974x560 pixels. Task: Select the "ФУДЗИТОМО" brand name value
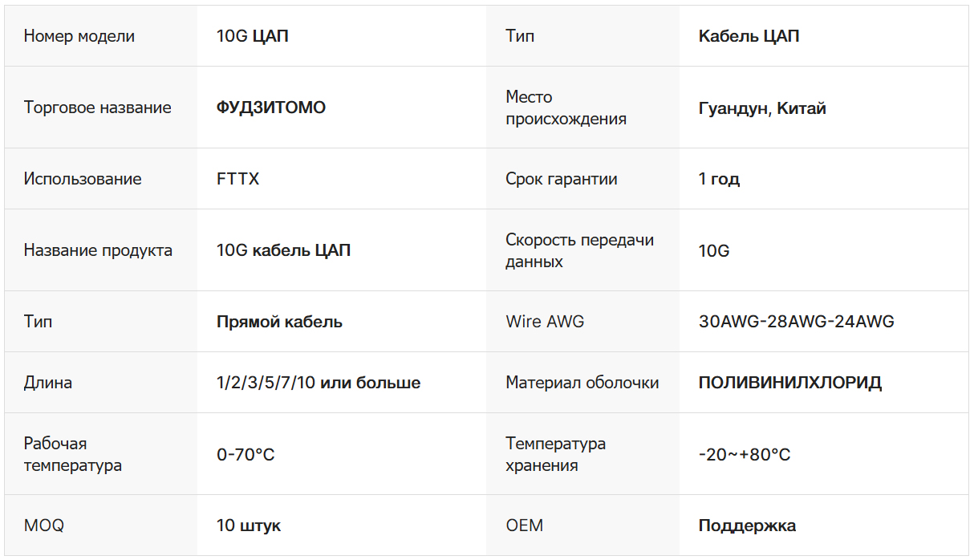pyautogui.click(x=271, y=108)
